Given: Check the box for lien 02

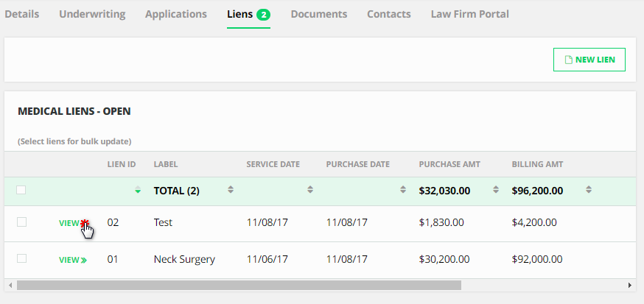Looking at the screenshot, I should point(21,222).
